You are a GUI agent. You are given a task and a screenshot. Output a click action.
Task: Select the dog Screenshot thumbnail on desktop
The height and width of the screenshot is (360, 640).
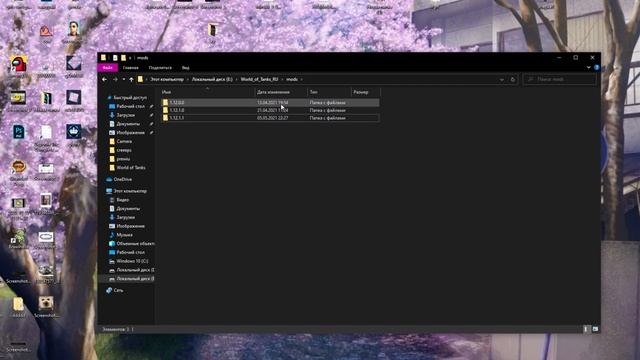tap(46, 303)
